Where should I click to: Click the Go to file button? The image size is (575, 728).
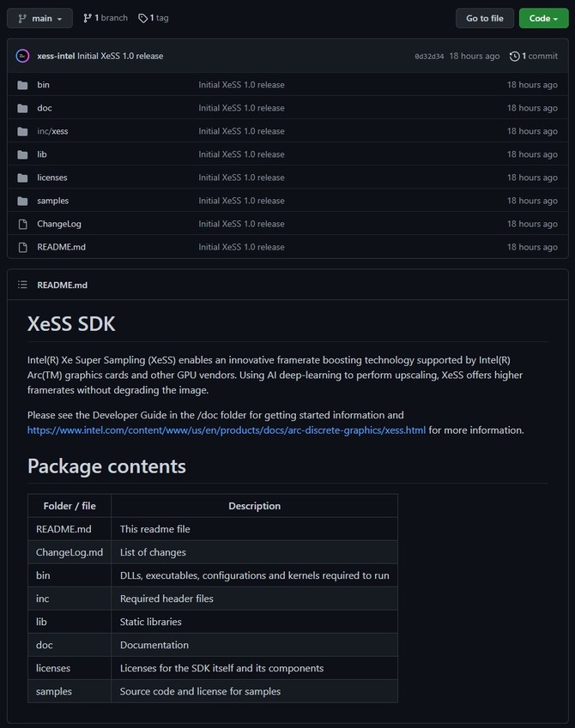click(x=484, y=18)
